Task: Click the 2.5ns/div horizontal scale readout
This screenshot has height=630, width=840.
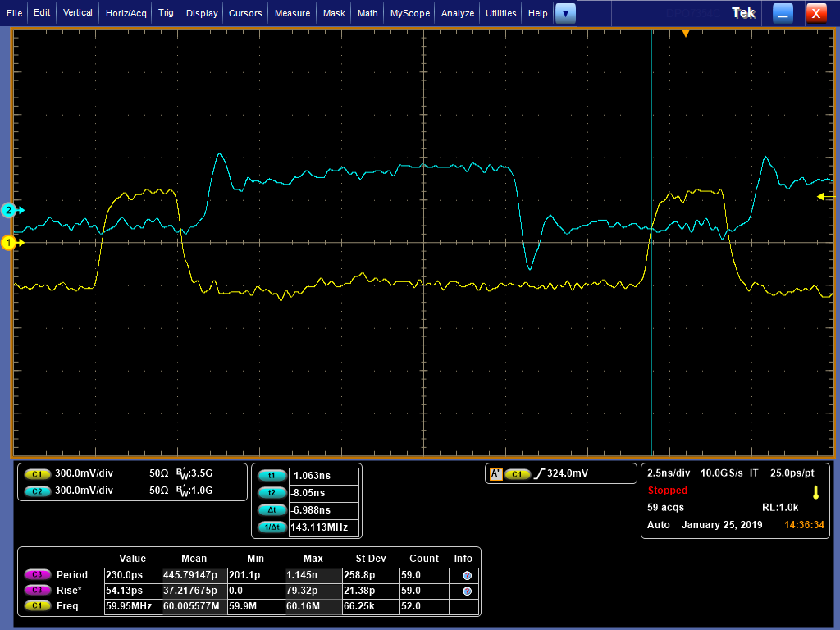Action: [668, 473]
